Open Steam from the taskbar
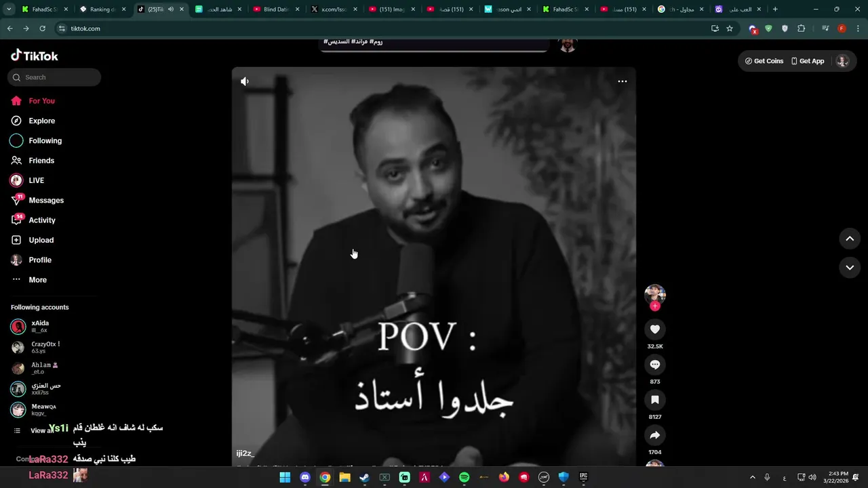 pos(365,477)
